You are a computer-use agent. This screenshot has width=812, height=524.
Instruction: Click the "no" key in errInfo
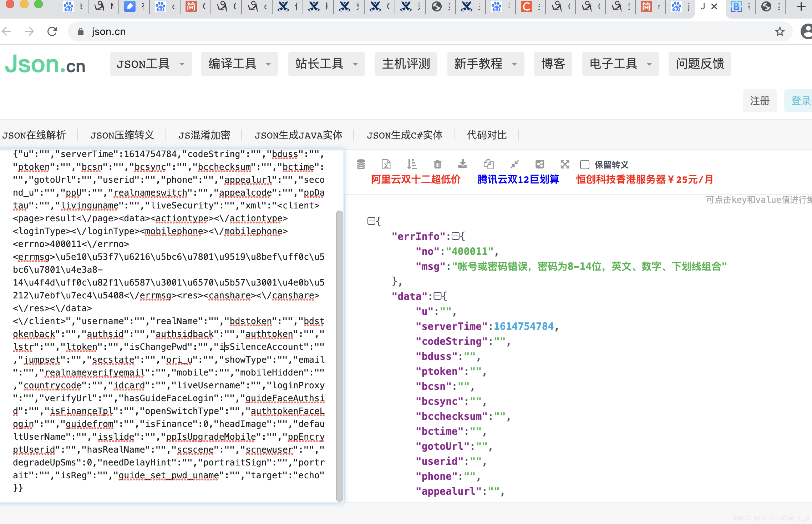pos(428,251)
